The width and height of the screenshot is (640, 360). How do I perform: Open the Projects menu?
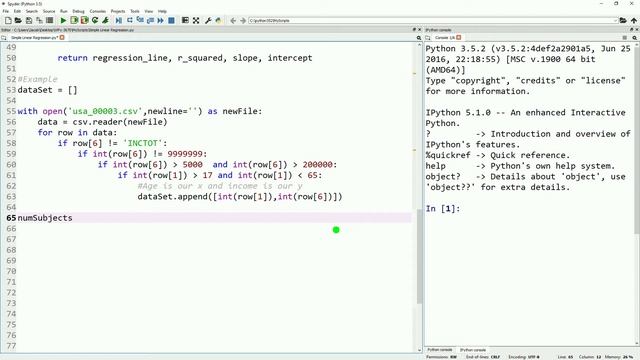(118, 11)
